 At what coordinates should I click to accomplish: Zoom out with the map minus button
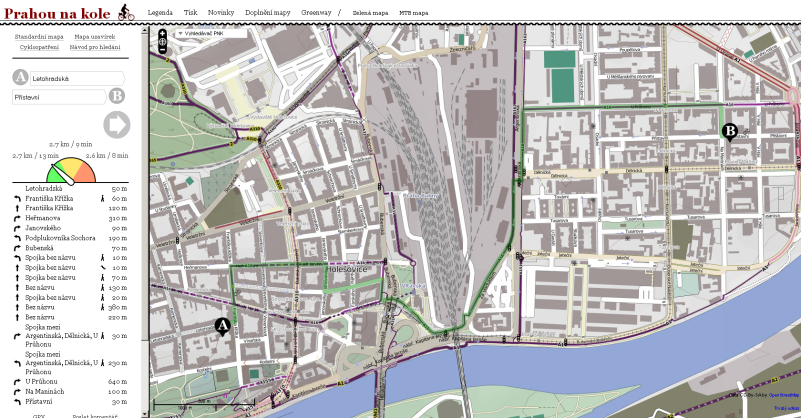pyautogui.click(x=162, y=50)
